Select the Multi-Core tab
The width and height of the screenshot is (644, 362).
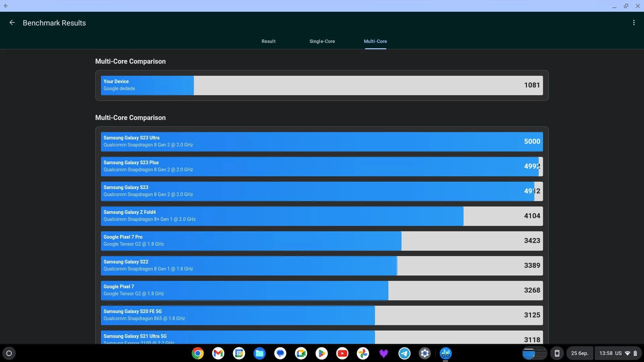click(375, 41)
